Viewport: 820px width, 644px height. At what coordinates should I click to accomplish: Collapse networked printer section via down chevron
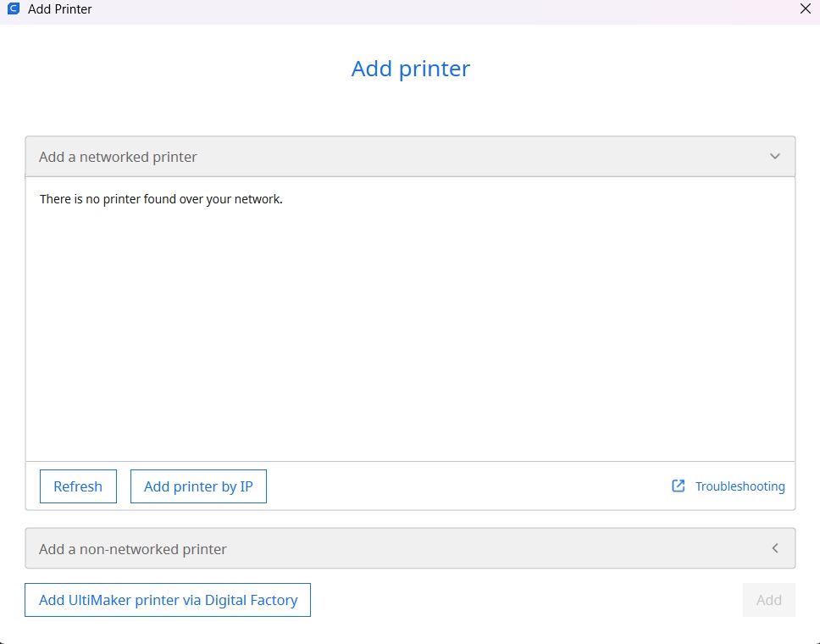pos(774,157)
